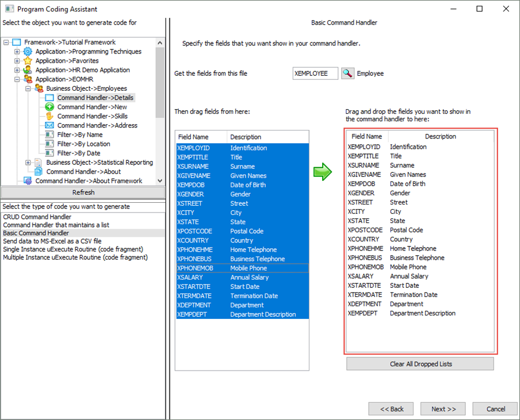Select XEMPTITLE row in dropped list
This screenshot has width=520, height=420.
(420, 156)
